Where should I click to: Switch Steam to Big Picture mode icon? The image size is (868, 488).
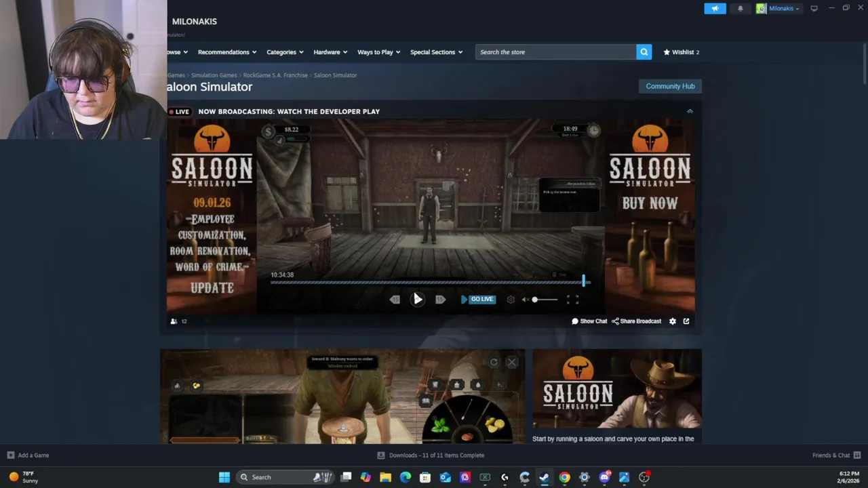point(814,8)
